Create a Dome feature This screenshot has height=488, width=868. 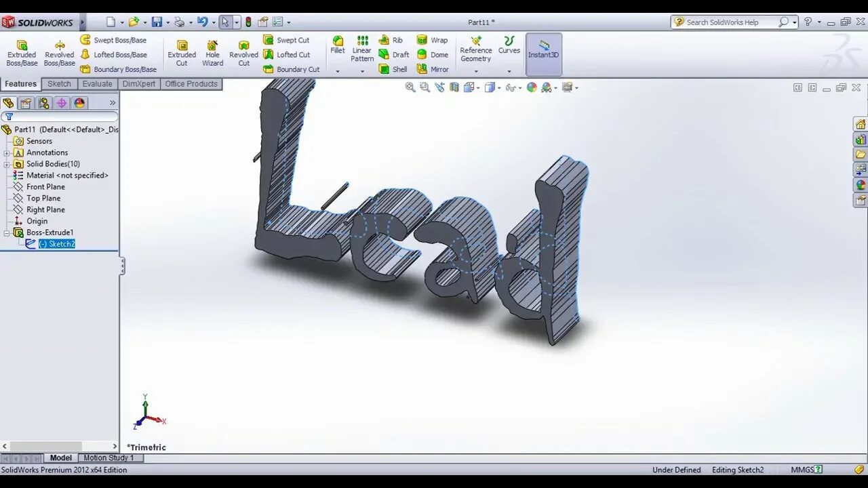coord(432,55)
